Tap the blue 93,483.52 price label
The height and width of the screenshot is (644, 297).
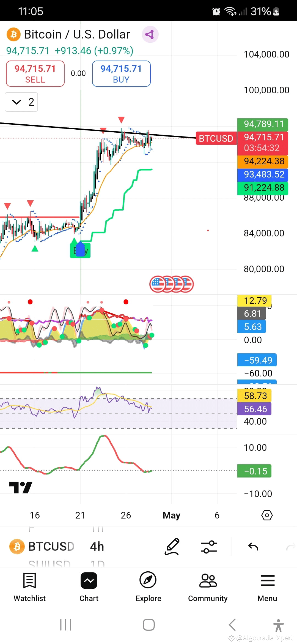click(263, 174)
